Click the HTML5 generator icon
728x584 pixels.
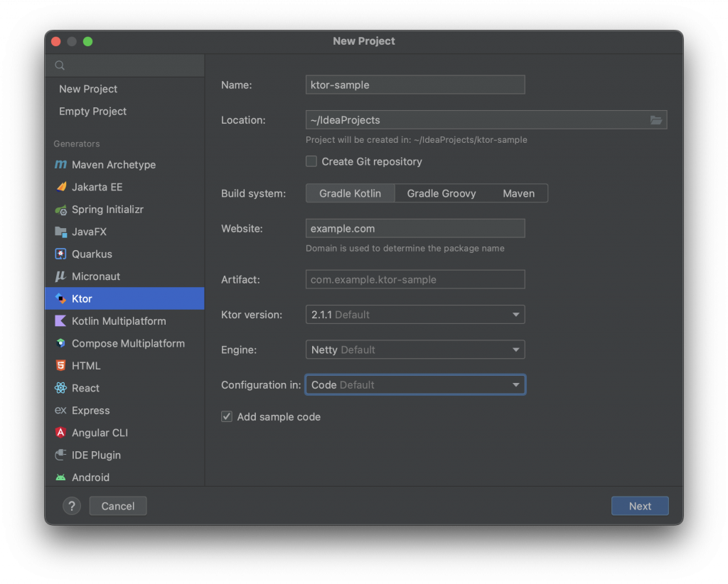tap(61, 365)
